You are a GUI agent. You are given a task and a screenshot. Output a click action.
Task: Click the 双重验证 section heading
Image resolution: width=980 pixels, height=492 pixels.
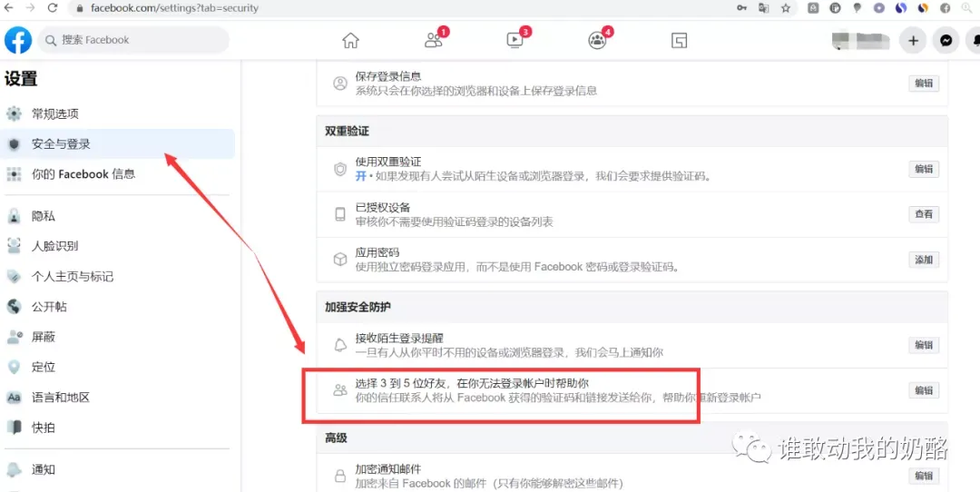pyautogui.click(x=347, y=132)
